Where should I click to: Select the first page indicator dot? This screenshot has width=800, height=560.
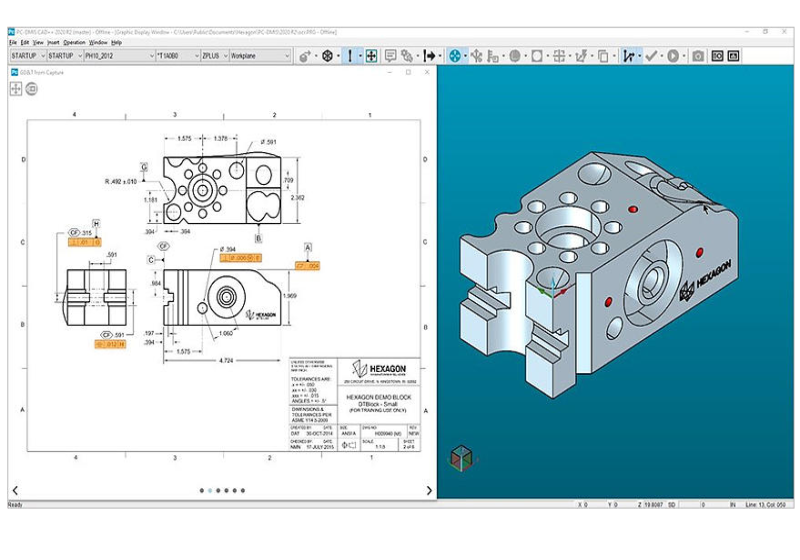coord(202,491)
